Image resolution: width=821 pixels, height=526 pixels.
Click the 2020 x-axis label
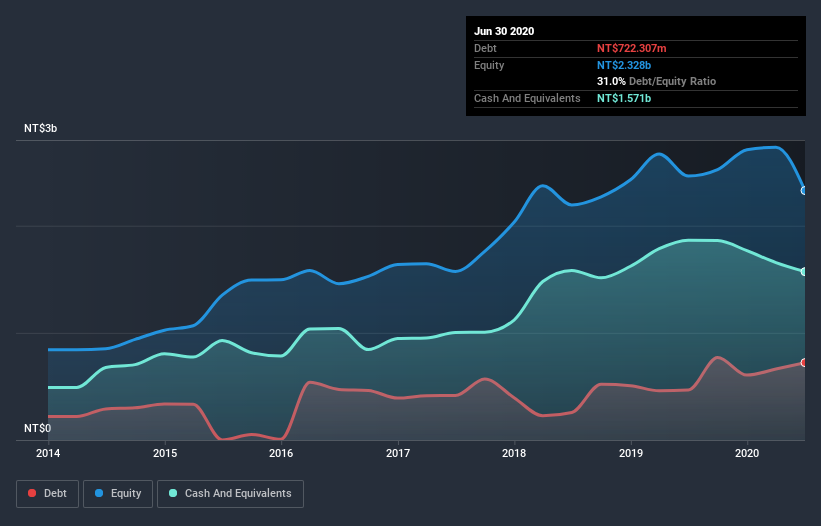point(747,453)
